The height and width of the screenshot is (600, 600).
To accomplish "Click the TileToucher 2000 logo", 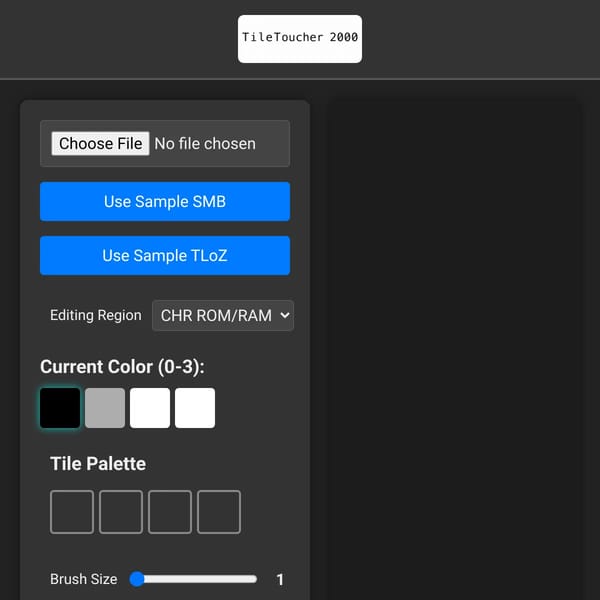I will [x=300, y=39].
